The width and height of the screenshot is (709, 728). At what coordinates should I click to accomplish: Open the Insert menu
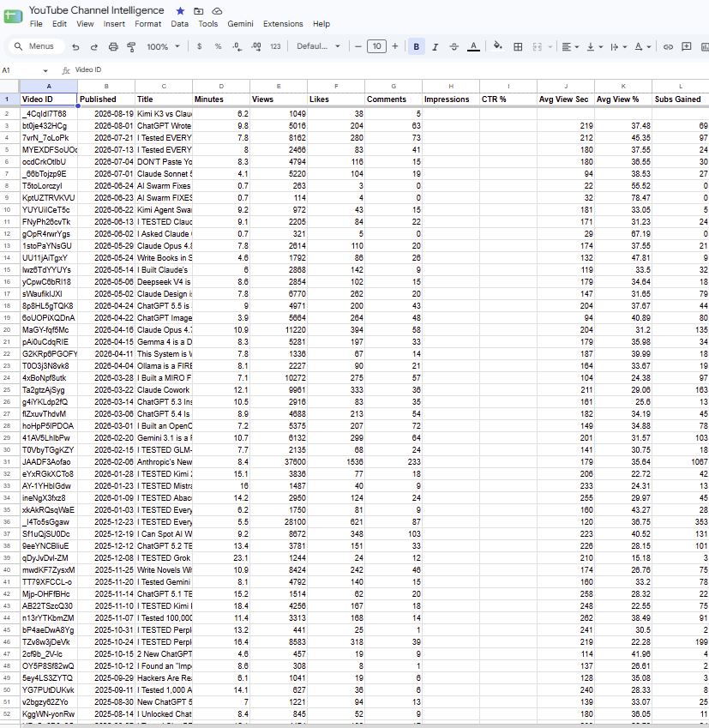pos(114,24)
